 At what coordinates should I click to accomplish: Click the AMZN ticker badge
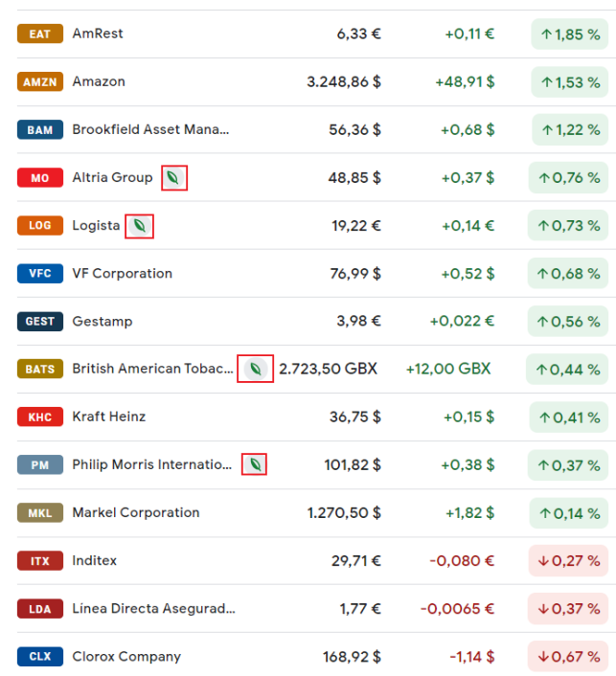coord(39,81)
